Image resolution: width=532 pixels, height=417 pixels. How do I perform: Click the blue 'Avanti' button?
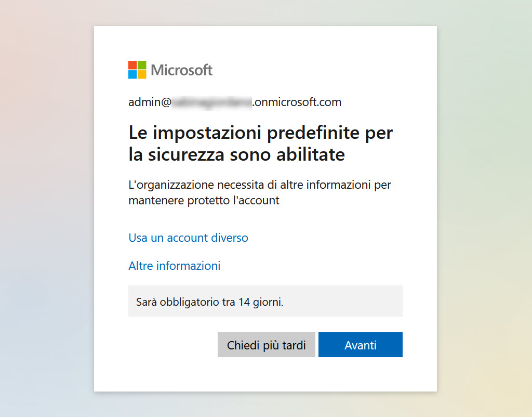(x=361, y=345)
